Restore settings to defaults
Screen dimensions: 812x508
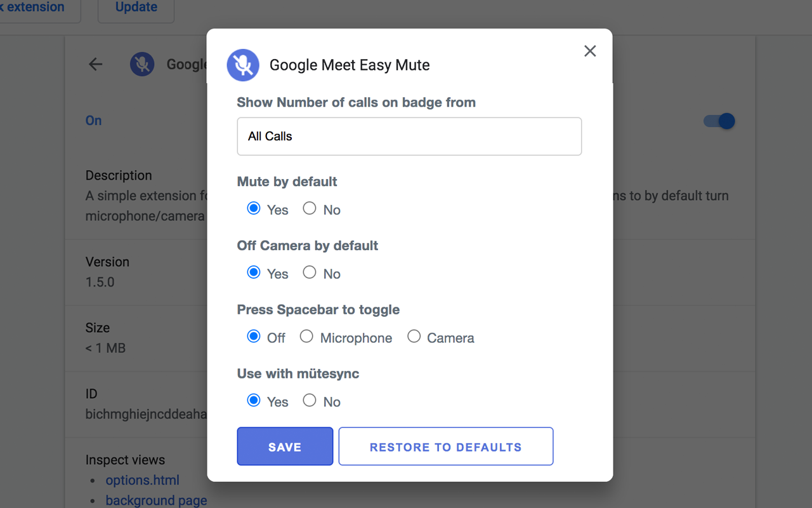(x=445, y=446)
